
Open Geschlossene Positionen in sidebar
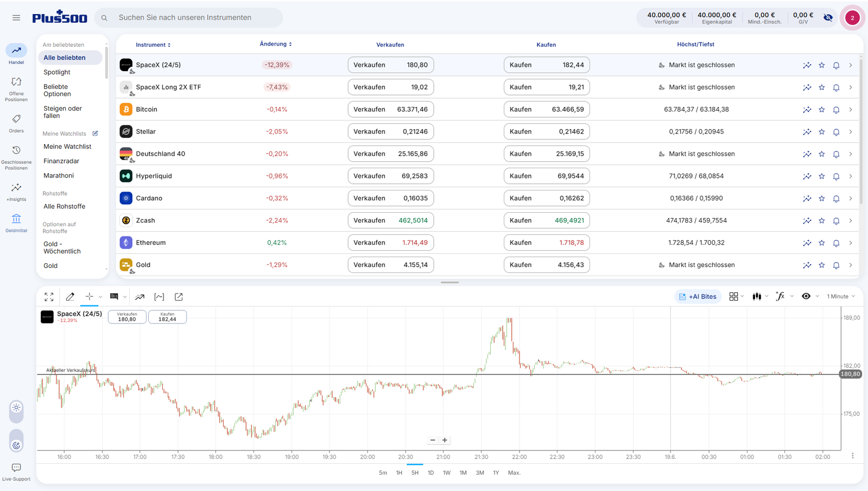[16, 157]
